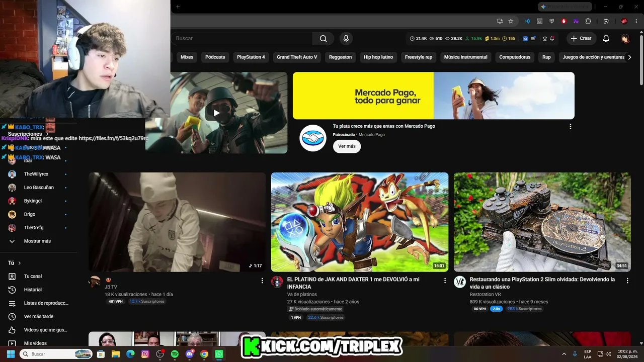Screen dimensions: 644x362
Task: Click the blue square icon in stats bar
Action: pos(526,38)
